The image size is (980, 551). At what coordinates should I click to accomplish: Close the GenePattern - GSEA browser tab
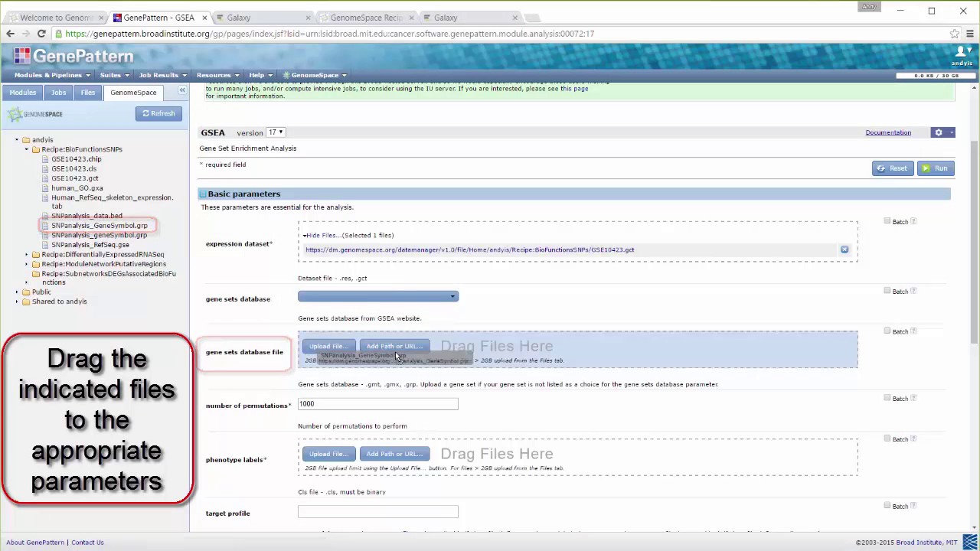(x=204, y=18)
